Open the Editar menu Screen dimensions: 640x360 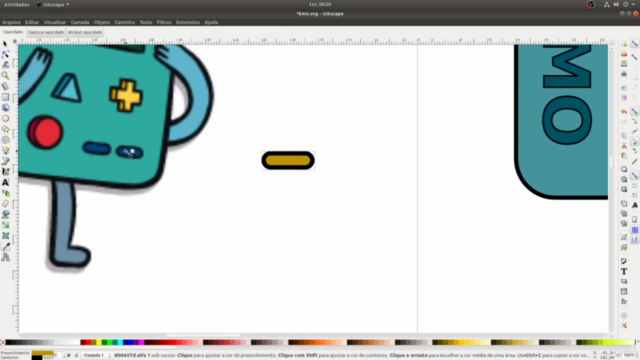tap(32, 22)
